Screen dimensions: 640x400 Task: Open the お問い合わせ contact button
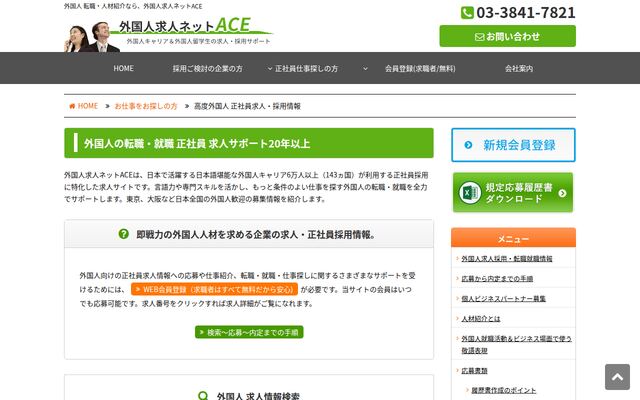tap(507, 36)
